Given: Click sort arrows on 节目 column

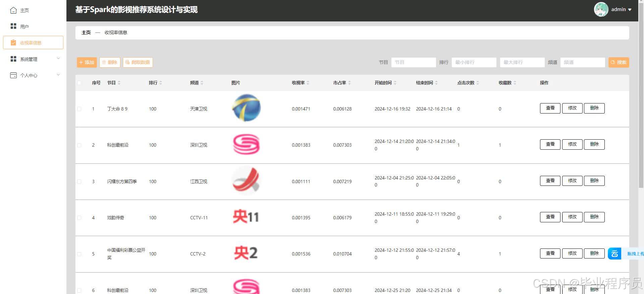Looking at the screenshot, I should (x=119, y=83).
